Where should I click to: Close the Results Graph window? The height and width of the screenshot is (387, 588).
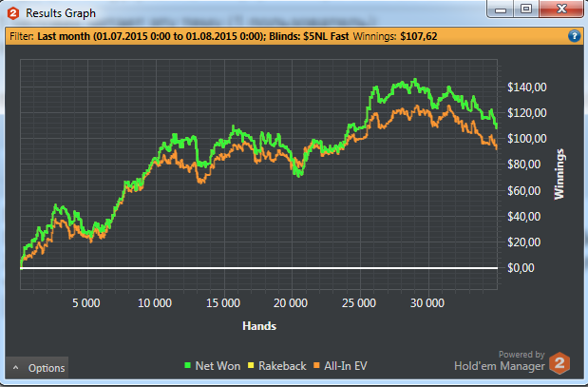[561, 9]
